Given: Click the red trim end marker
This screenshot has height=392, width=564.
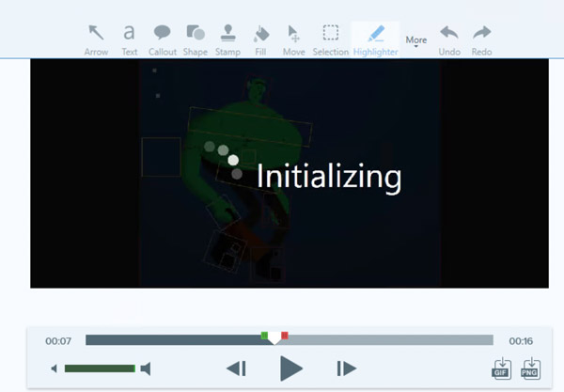Looking at the screenshot, I should pyautogui.click(x=285, y=336).
